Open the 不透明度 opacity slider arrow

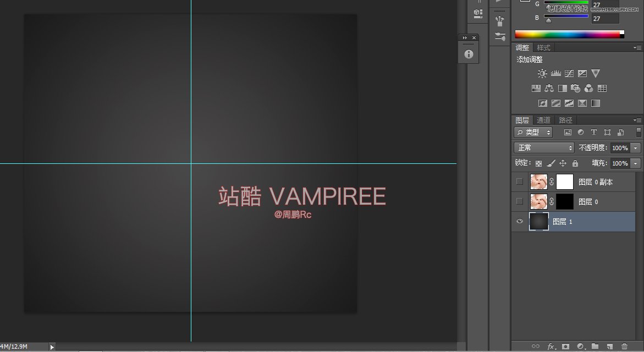pos(636,148)
